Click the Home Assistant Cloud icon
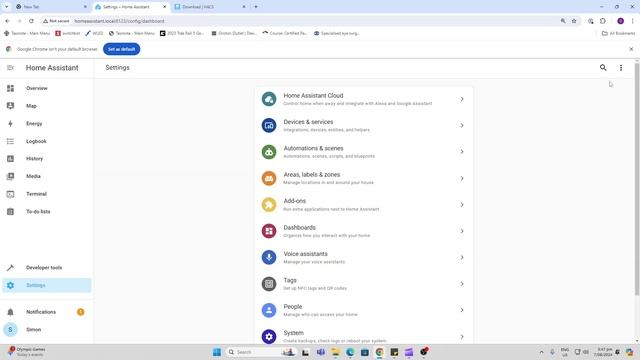 269,99
